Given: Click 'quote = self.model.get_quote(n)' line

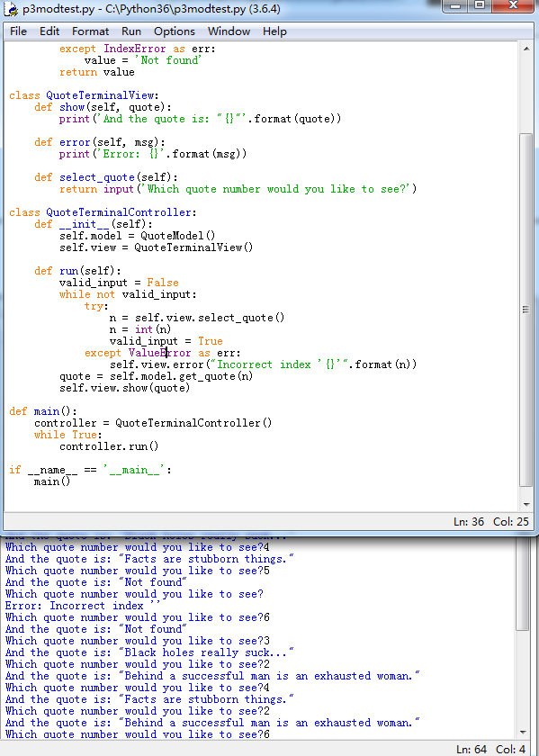Looking at the screenshot, I should (157, 376).
